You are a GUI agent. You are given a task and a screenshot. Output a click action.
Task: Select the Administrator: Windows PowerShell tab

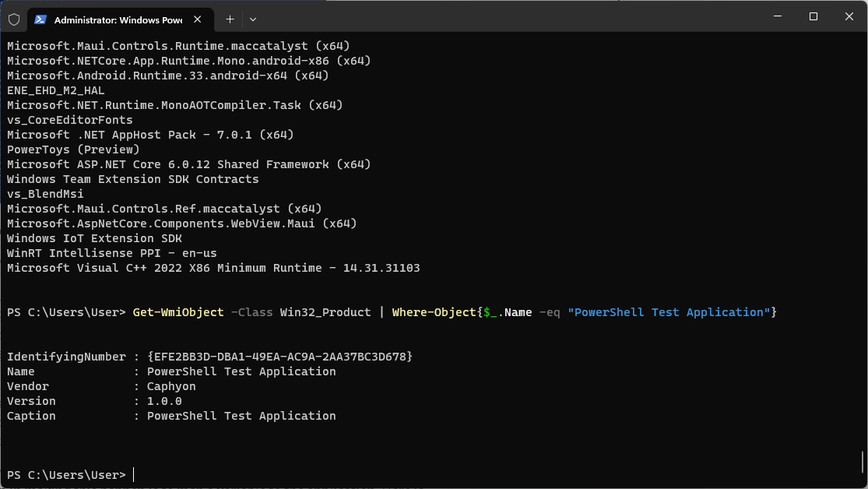pyautogui.click(x=120, y=19)
